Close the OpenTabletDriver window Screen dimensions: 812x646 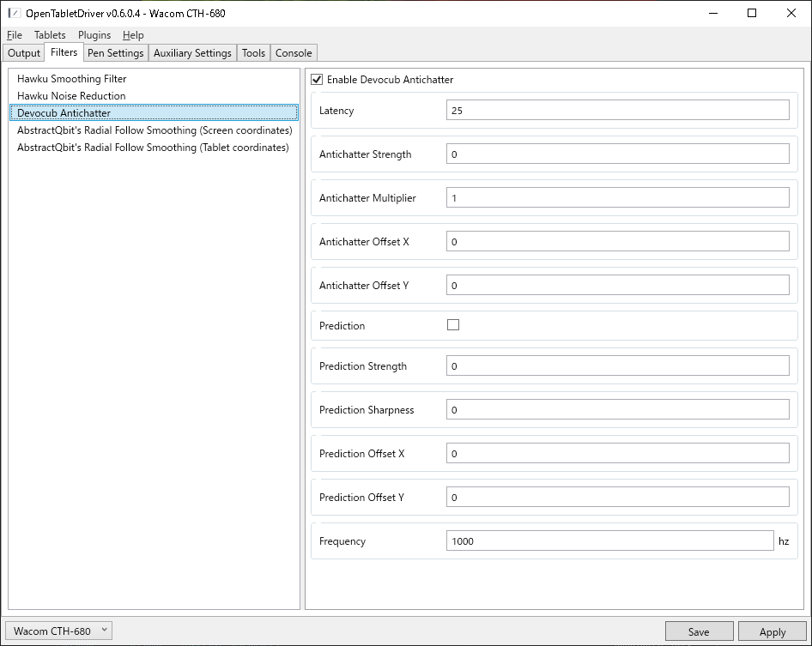point(791,13)
